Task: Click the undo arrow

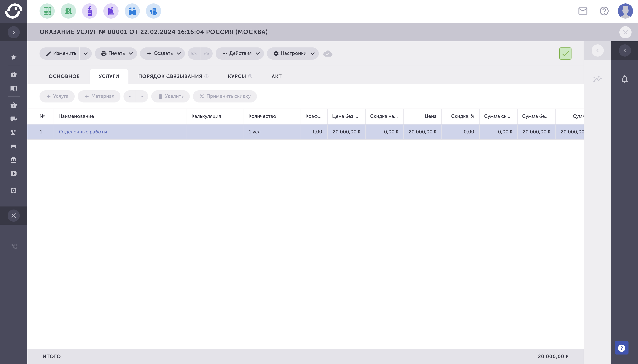Action: click(194, 54)
